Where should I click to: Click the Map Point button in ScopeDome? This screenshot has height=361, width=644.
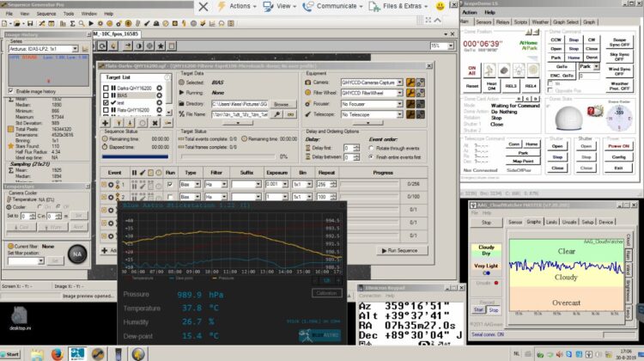(x=523, y=162)
